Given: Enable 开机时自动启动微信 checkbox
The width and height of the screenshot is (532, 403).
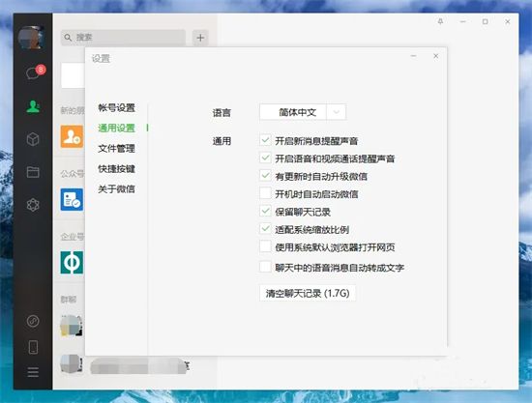Looking at the screenshot, I should (265, 193).
